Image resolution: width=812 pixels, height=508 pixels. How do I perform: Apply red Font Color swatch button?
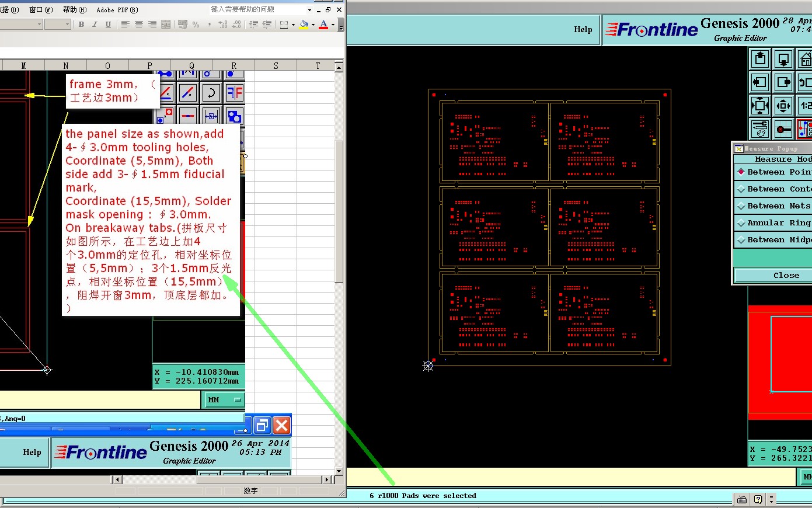323,25
